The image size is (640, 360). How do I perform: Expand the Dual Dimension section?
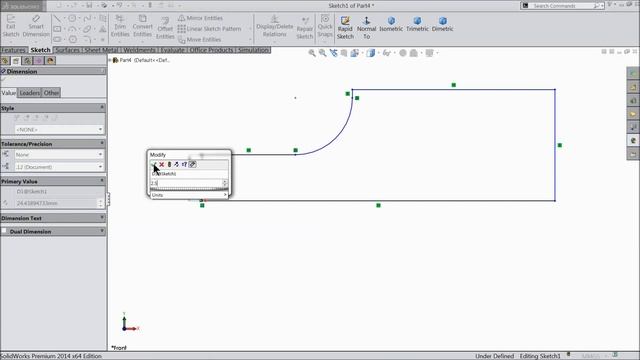102,231
